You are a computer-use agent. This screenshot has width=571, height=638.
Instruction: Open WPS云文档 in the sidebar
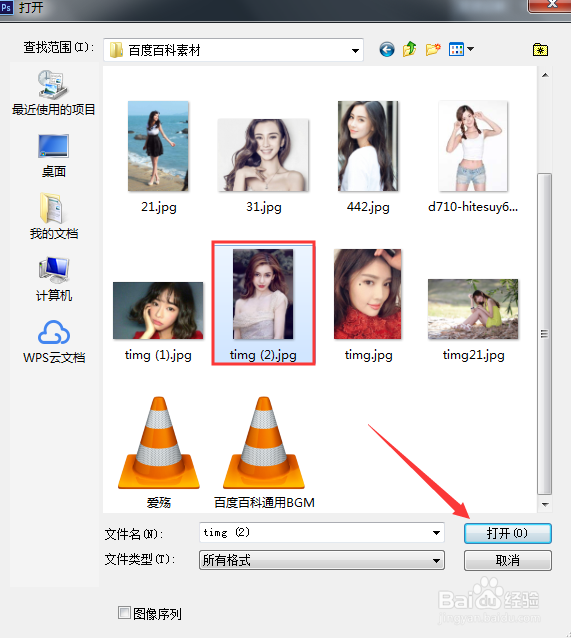54,341
